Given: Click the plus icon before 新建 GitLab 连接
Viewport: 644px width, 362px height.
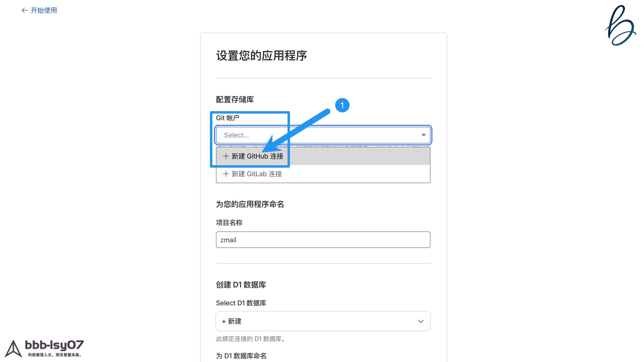Looking at the screenshot, I should click(x=226, y=174).
